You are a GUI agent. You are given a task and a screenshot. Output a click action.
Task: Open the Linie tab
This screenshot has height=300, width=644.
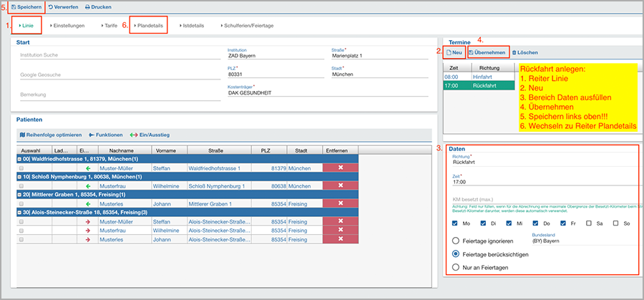(28, 26)
